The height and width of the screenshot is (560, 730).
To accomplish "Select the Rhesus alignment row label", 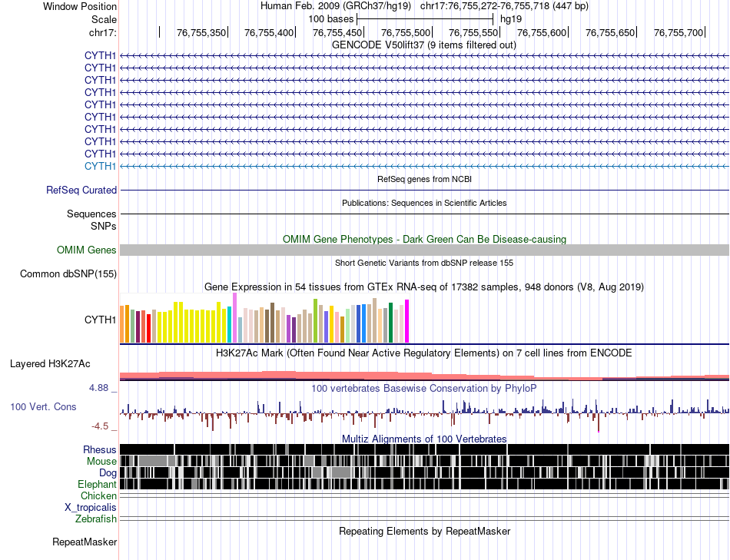I will (100, 449).
